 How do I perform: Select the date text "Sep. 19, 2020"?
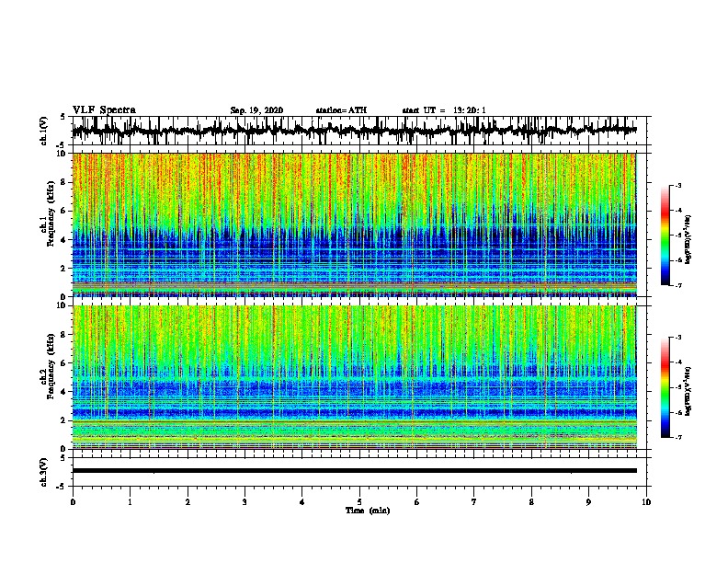tap(256, 110)
